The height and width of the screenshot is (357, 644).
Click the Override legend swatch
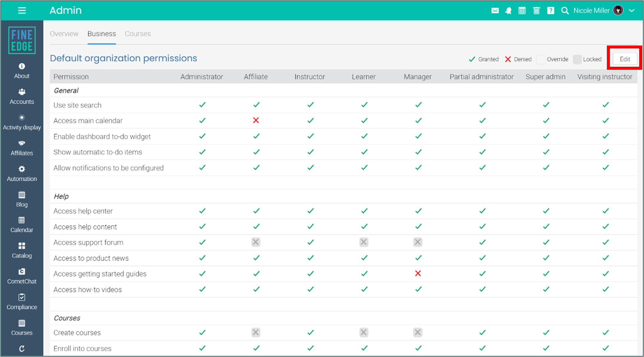[x=541, y=59]
